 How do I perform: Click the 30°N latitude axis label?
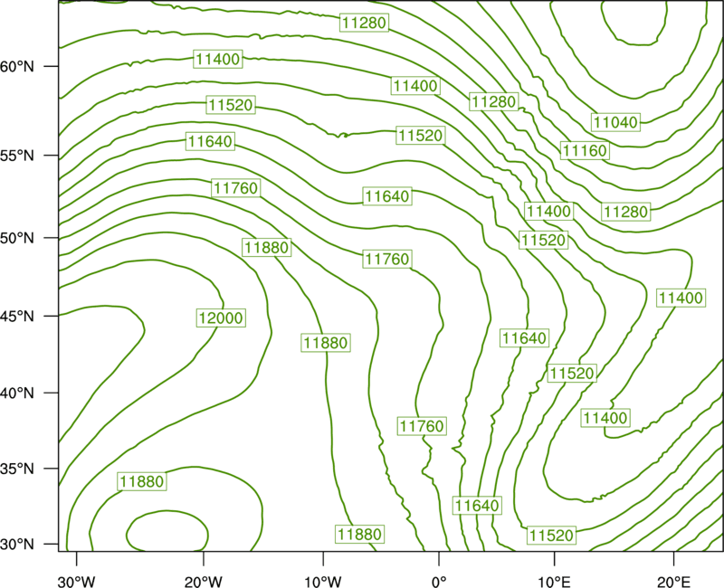click(17, 545)
